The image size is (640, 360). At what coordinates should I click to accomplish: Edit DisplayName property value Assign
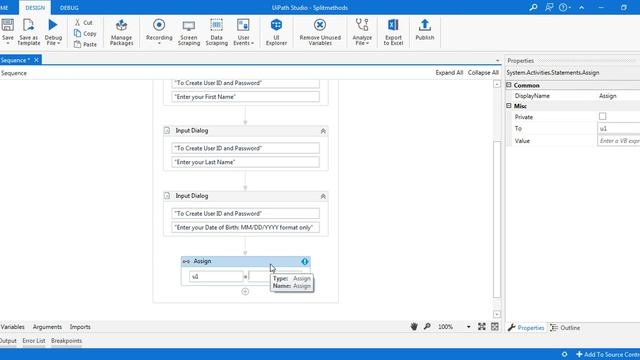pos(619,96)
